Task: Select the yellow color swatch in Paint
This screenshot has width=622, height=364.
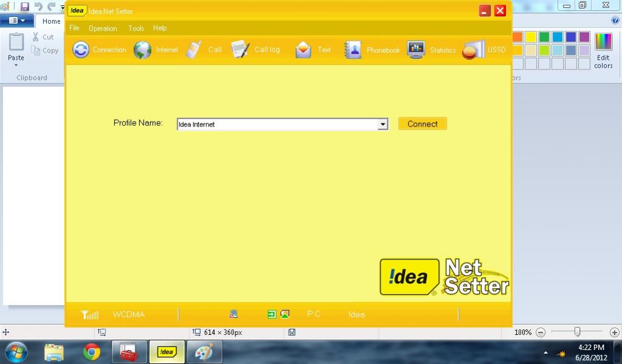Action: 531,37
